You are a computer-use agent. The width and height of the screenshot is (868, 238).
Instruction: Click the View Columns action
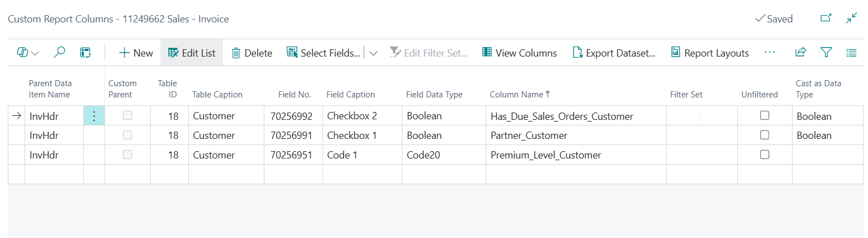pos(519,53)
